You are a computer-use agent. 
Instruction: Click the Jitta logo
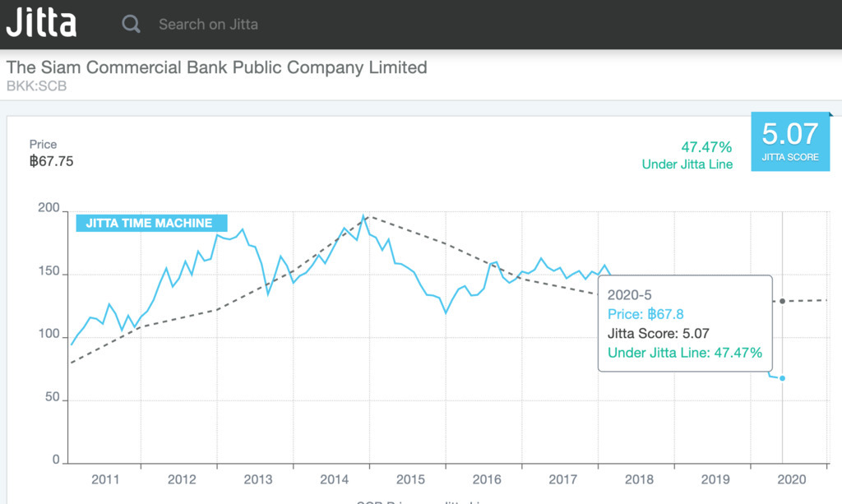pyautogui.click(x=41, y=23)
